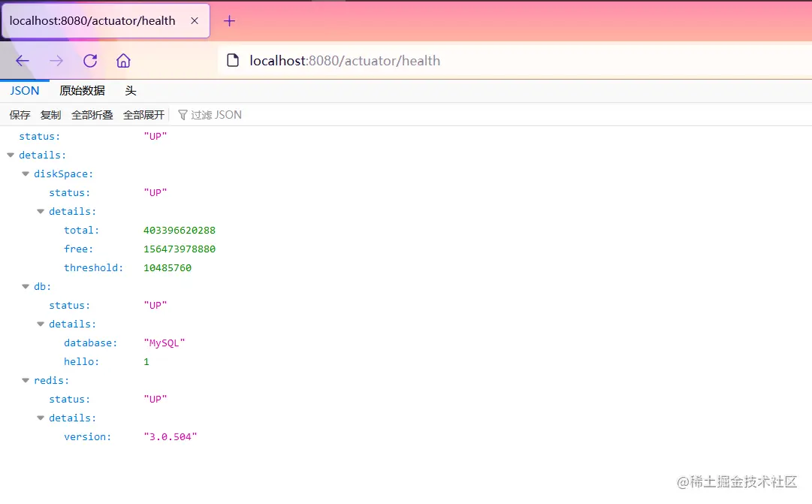Collapse the redis node
This screenshot has width=812, height=504.
point(26,380)
